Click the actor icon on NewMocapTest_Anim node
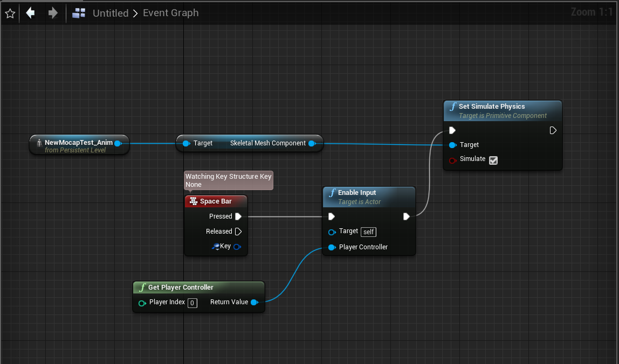619x364 pixels. tap(39, 143)
